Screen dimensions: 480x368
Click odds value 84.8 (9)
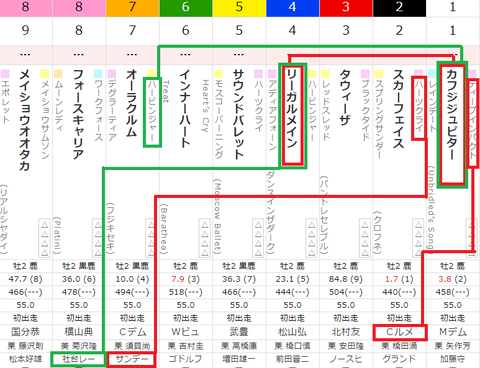point(346,279)
